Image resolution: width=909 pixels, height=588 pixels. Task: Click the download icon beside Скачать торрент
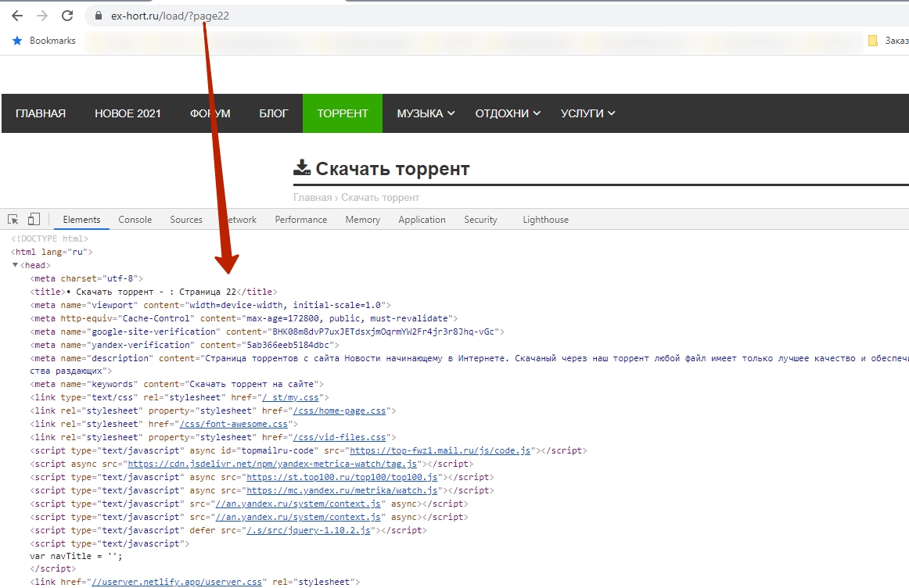[x=301, y=167]
